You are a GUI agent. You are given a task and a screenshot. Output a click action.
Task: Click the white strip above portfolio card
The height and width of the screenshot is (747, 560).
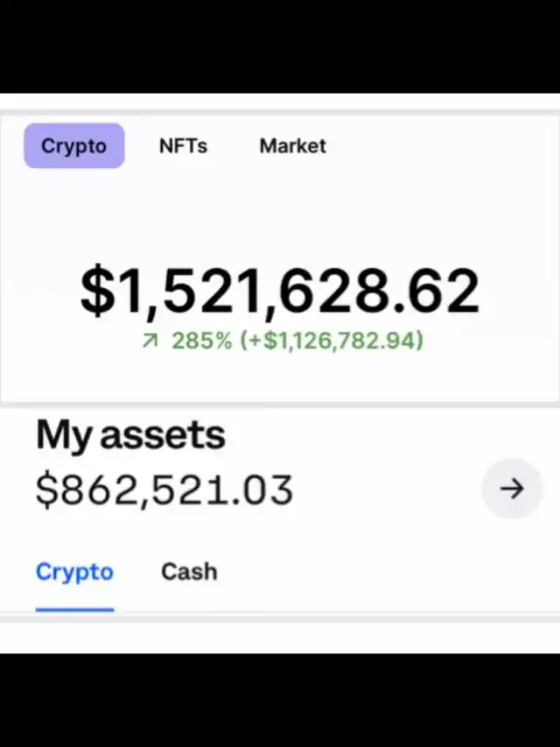280,102
